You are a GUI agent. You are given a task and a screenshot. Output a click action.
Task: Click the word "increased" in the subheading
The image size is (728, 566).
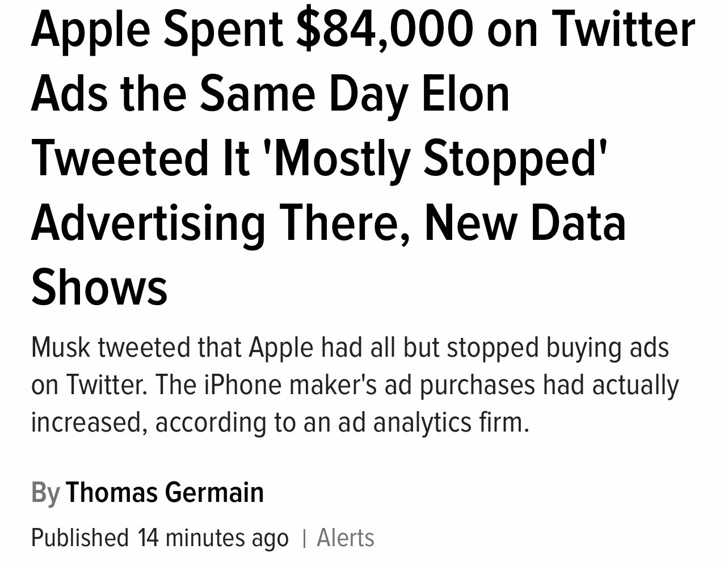(89, 423)
